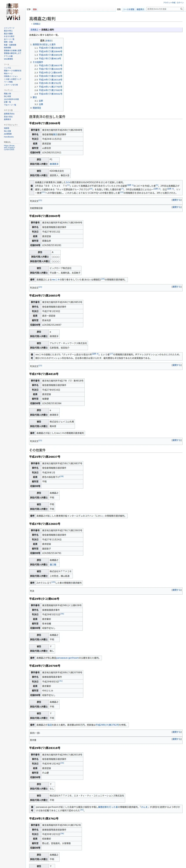Screen dimensions: 186x868
Task: Click ページ情報 tool link
Action: coord(8,82)
